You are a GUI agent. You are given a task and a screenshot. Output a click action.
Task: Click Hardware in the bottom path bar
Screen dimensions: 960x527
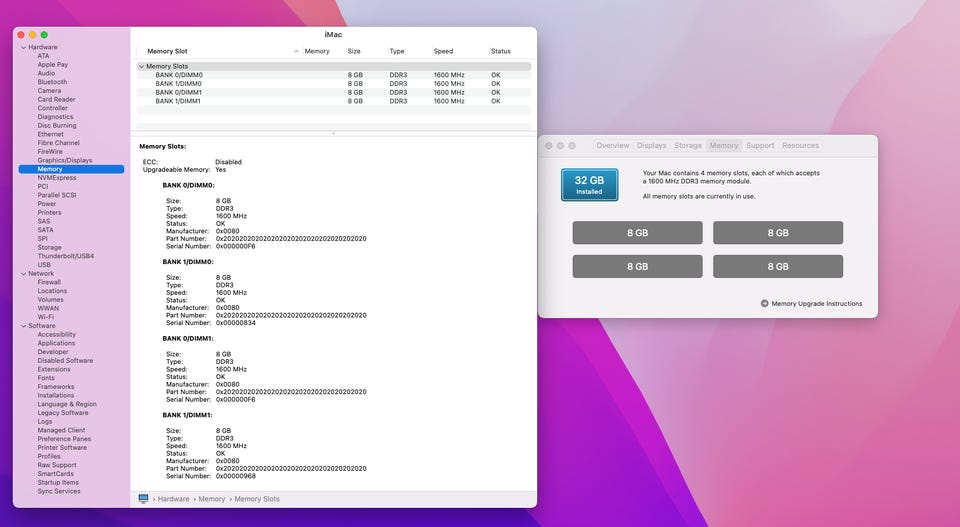pos(173,499)
